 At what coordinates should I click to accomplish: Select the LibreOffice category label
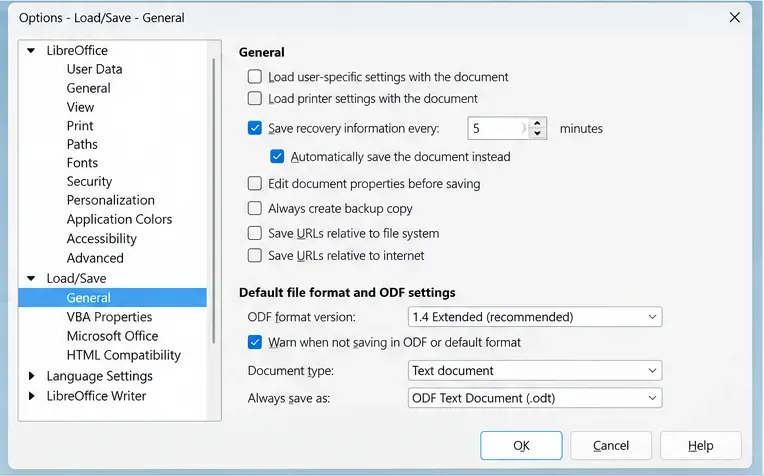(x=77, y=50)
